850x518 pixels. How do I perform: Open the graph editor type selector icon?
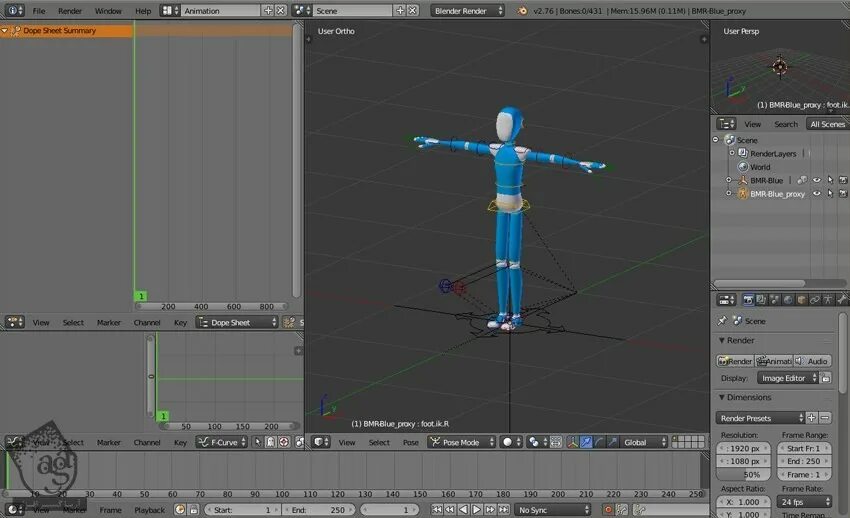[15, 442]
